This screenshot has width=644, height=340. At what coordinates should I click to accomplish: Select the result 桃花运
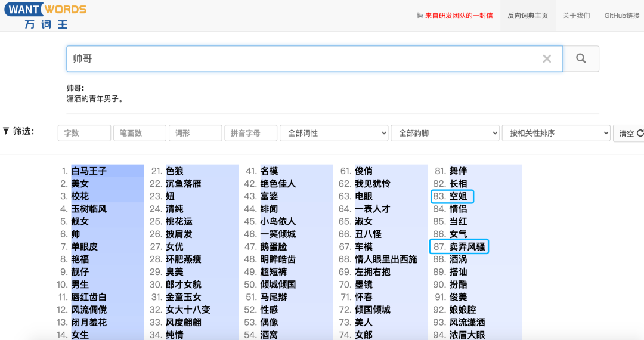coord(179,221)
